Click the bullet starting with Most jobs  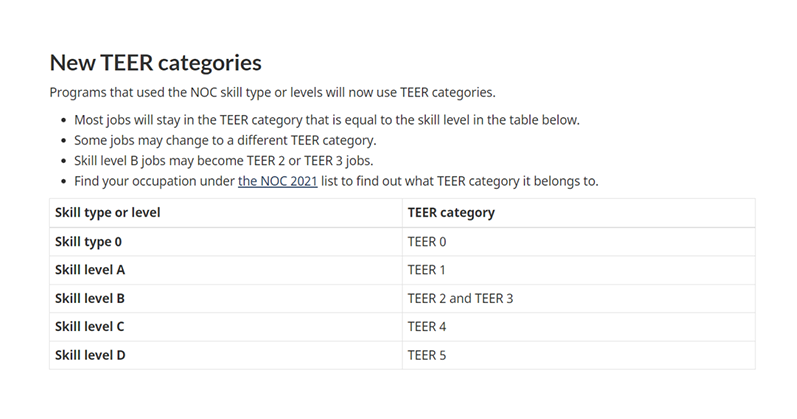[x=327, y=120]
